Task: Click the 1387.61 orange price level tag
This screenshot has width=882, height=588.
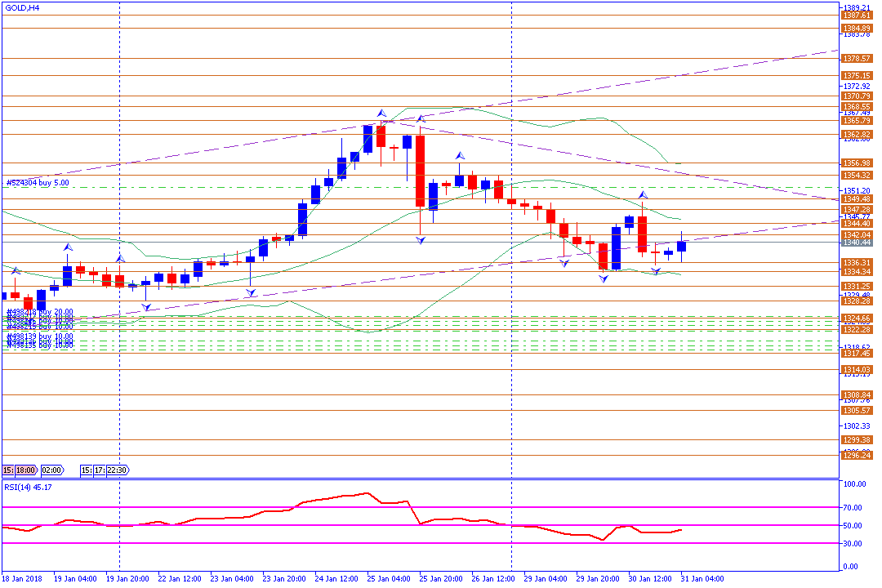Action: click(857, 16)
